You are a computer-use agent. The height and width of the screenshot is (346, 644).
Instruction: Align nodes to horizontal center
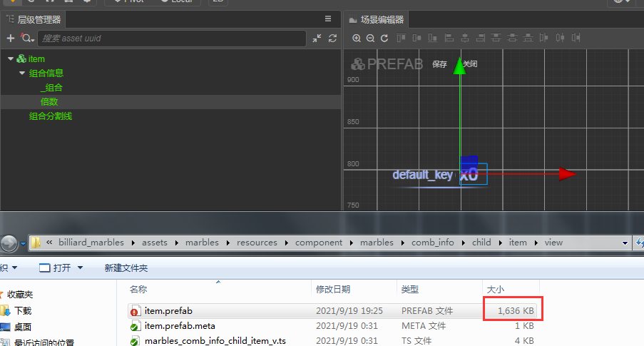pyautogui.click(x=465, y=39)
